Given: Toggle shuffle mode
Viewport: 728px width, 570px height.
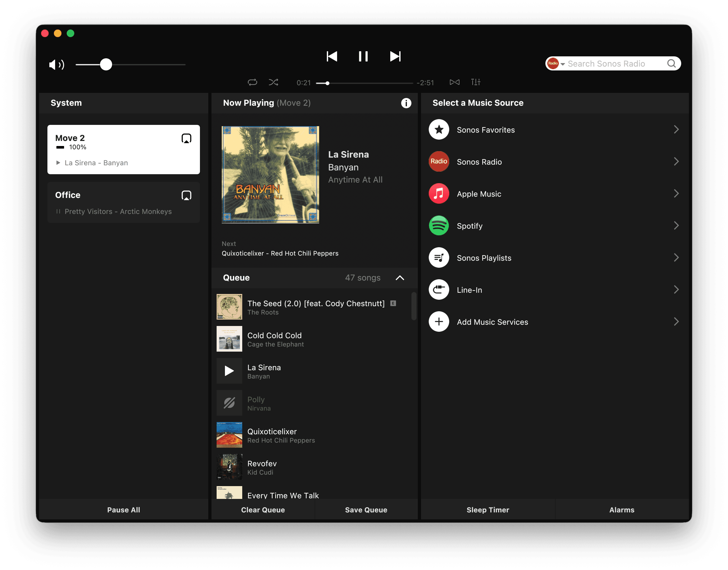Looking at the screenshot, I should click(274, 82).
